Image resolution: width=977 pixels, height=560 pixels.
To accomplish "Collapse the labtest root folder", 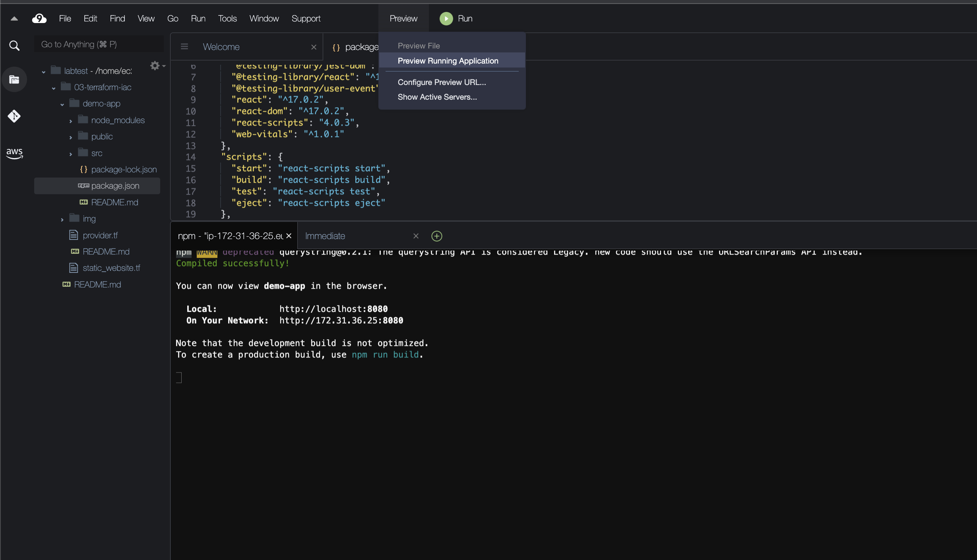I will pos(43,72).
